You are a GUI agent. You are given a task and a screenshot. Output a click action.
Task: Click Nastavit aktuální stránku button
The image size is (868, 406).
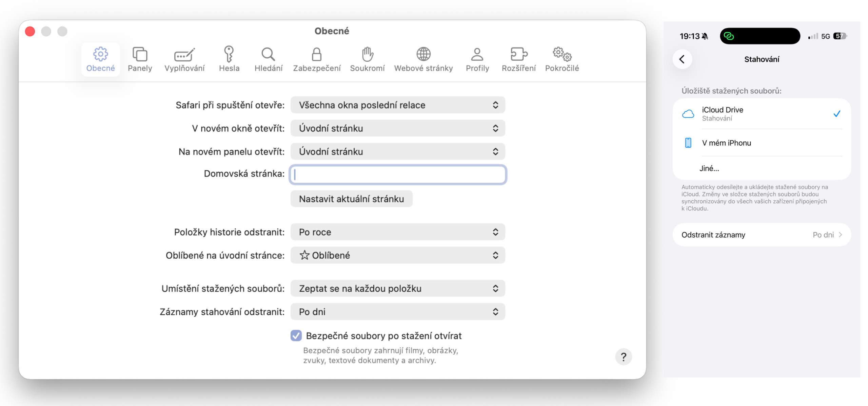click(x=351, y=199)
